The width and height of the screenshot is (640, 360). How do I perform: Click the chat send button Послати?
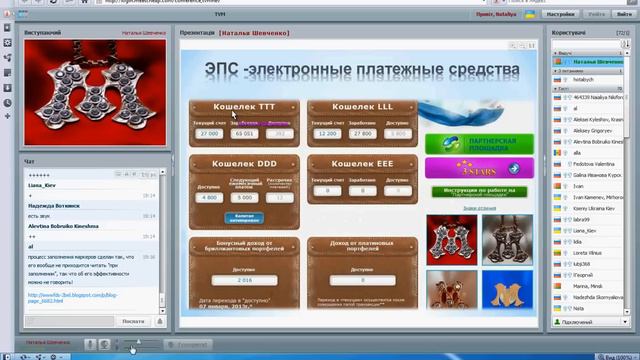pos(133,321)
